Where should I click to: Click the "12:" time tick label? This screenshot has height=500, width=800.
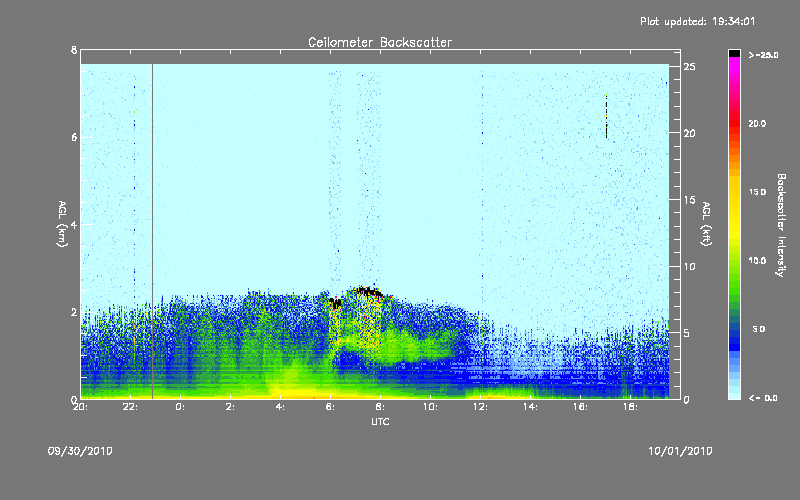[480, 407]
